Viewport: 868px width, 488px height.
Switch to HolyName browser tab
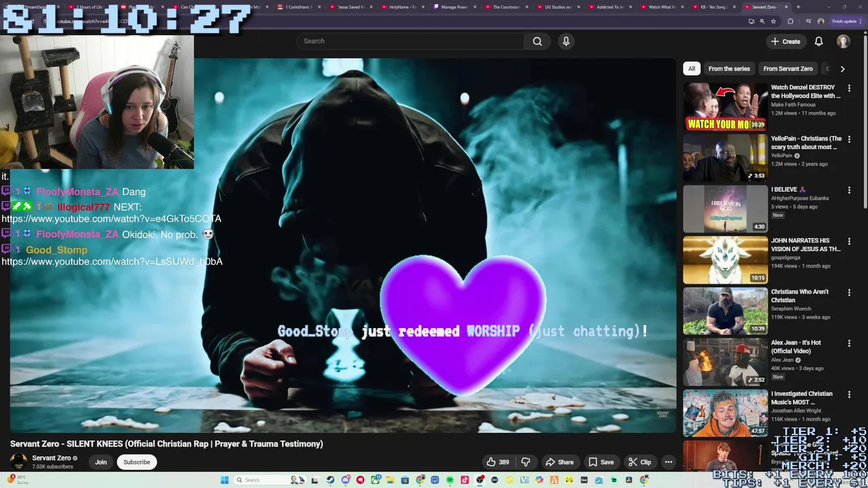pyautogui.click(x=402, y=7)
